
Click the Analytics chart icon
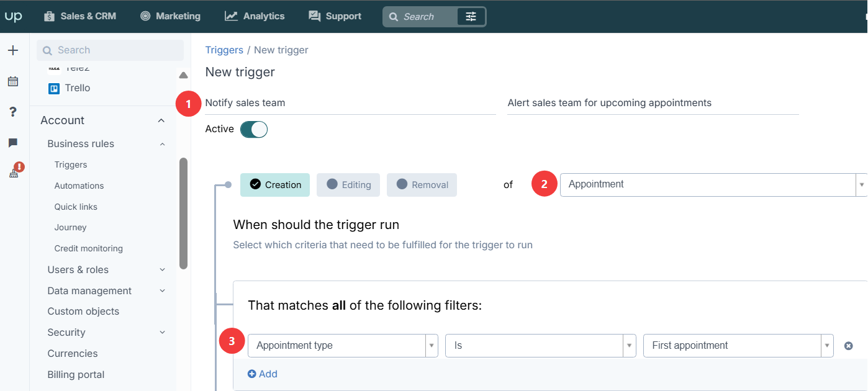(x=231, y=16)
